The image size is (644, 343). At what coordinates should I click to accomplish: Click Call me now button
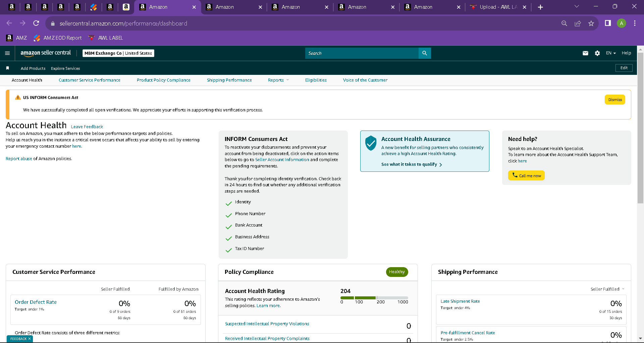[x=526, y=176]
